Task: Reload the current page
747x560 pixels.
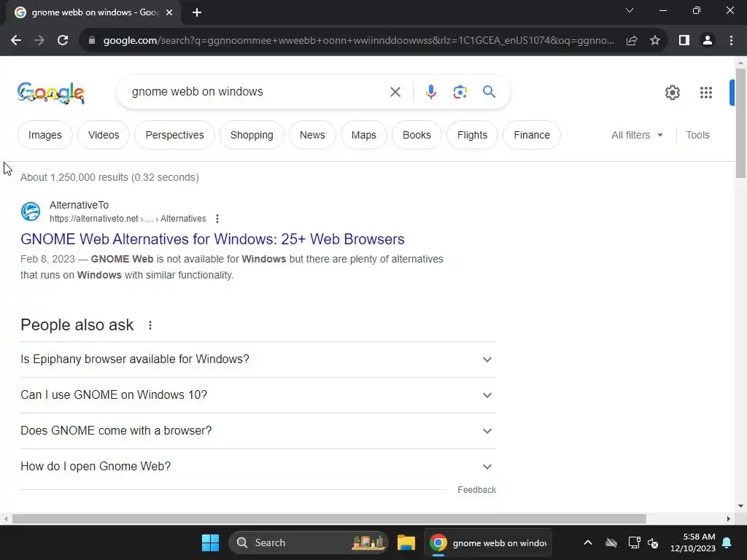Action: 63,41
